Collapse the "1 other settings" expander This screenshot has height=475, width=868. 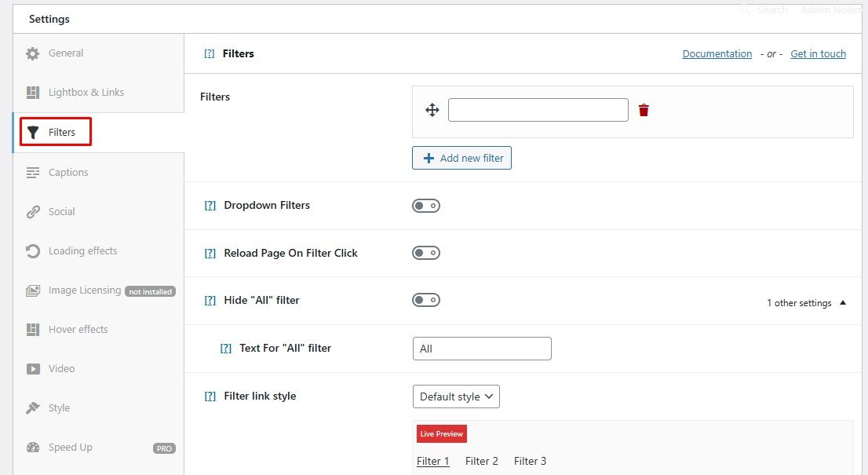806,303
